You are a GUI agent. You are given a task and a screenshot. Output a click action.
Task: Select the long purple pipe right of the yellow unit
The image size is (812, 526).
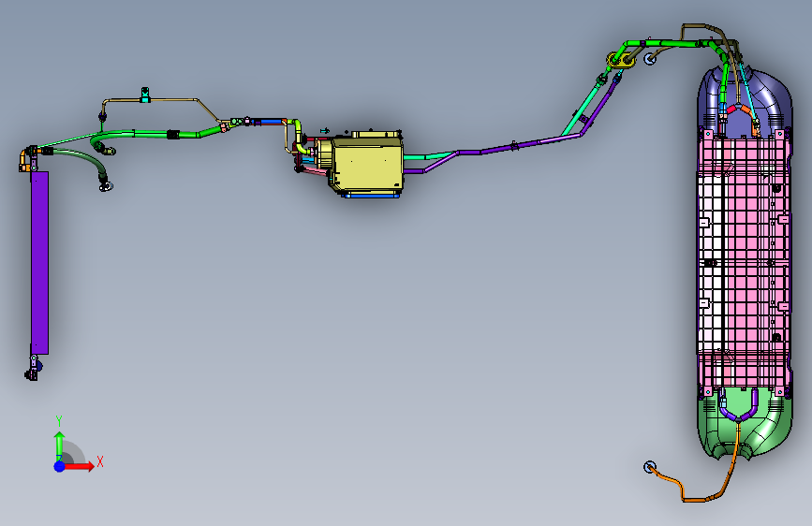tap(510, 145)
